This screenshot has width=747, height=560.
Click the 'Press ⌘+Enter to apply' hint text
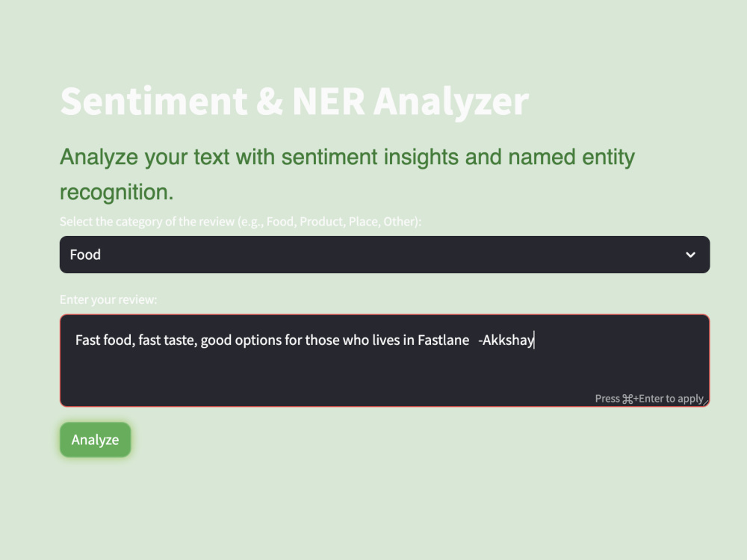pyautogui.click(x=649, y=399)
